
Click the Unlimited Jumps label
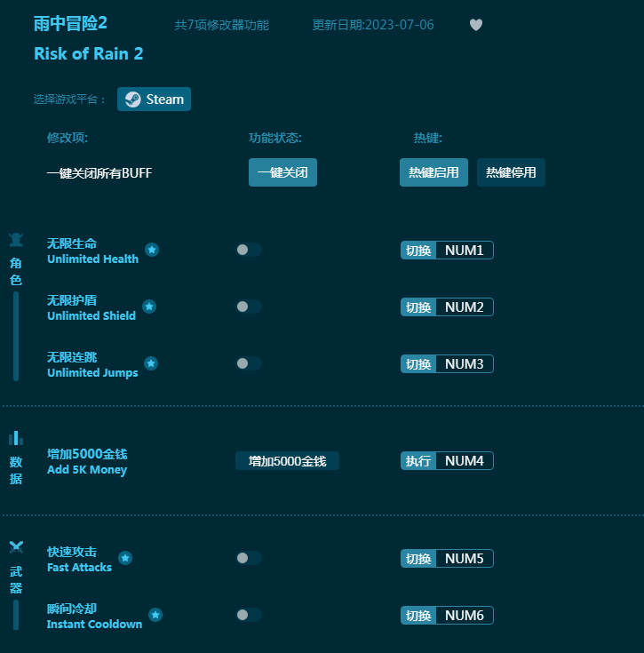tap(92, 373)
